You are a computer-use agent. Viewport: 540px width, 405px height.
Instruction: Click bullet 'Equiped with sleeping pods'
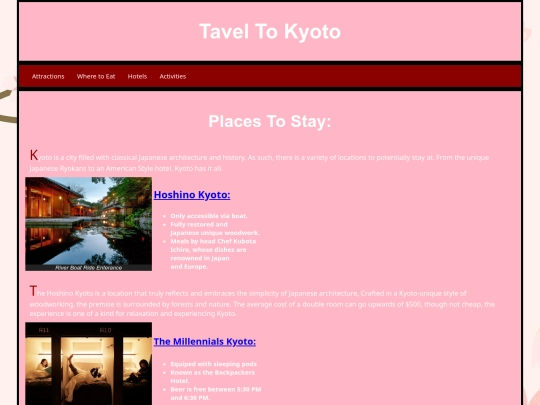pos(214,364)
